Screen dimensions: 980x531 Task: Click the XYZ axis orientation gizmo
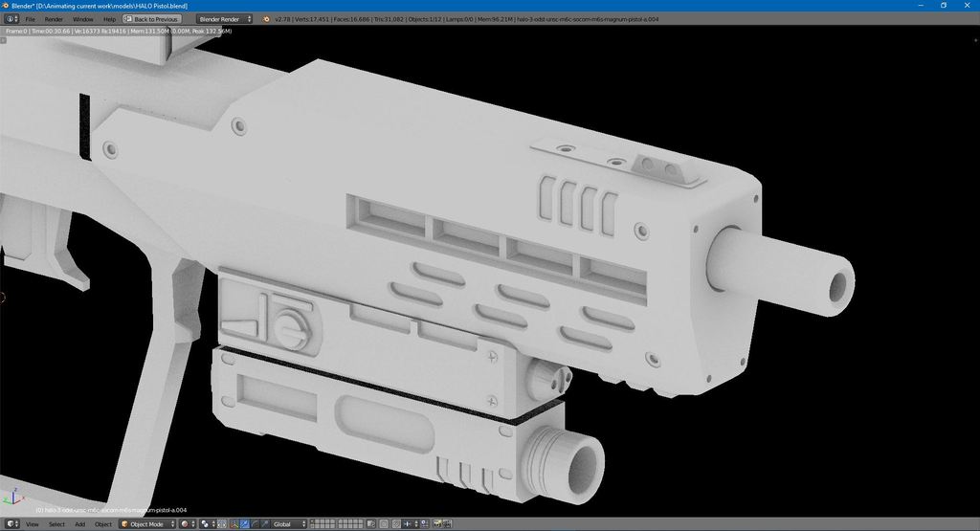[12, 498]
